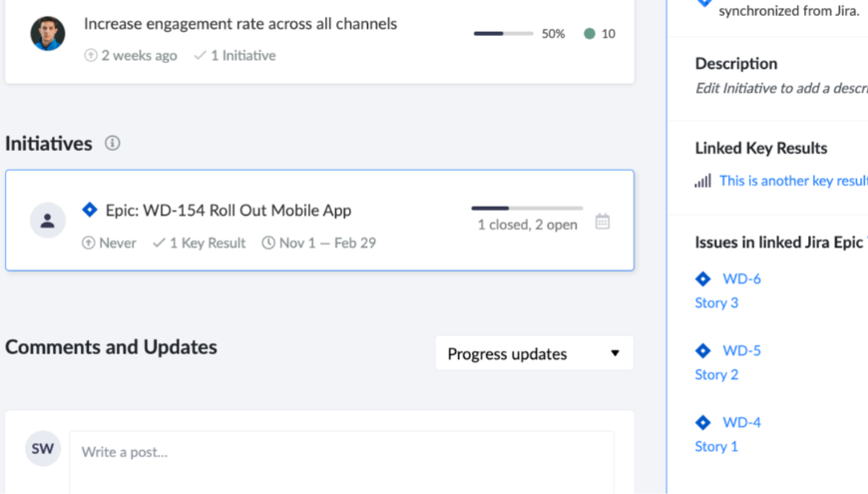Screen dimensions: 868x494
Task: Click the bar chart icon under Linked Key Results
Action: pyautogui.click(x=703, y=181)
